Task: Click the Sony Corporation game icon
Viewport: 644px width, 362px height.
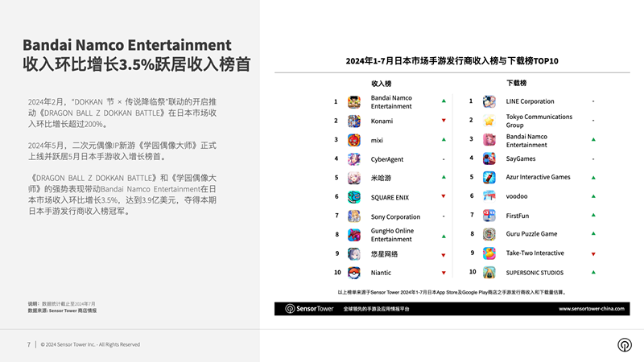Action: click(x=354, y=216)
